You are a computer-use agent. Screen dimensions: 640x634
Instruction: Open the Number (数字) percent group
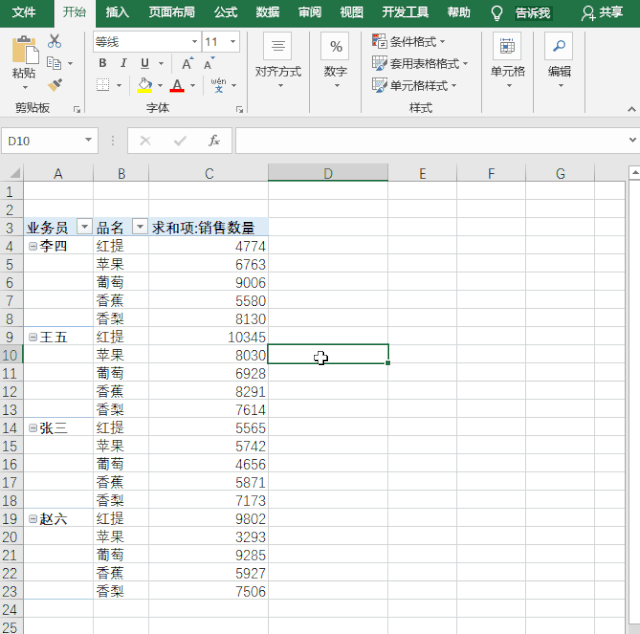pyautogui.click(x=336, y=61)
